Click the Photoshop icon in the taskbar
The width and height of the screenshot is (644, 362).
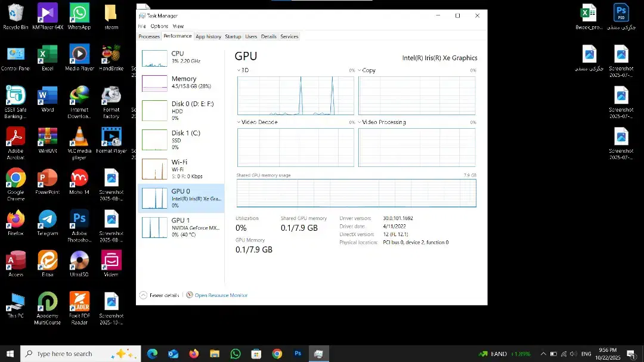(298, 354)
